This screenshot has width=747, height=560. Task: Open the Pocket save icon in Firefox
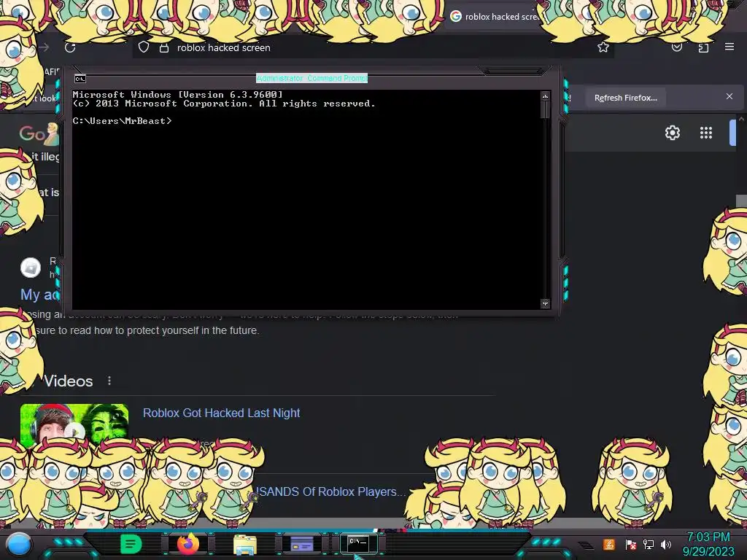(x=677, y=47)
